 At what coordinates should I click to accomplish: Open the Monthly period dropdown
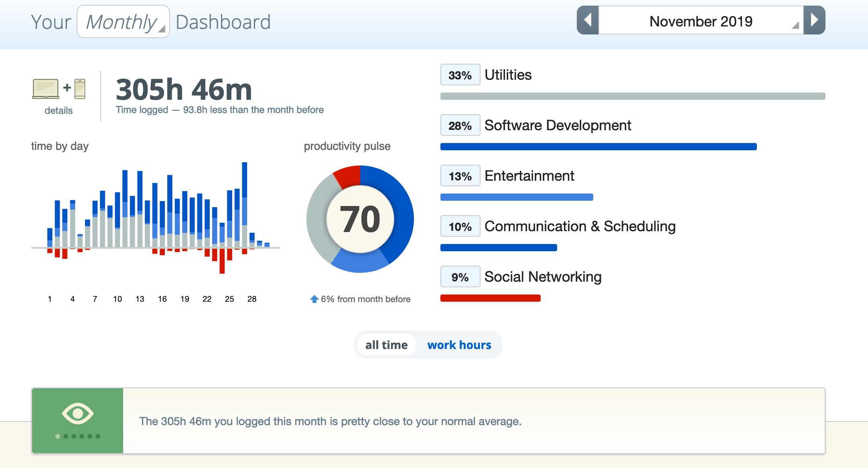pyautogui.click(x=123, y=22)
